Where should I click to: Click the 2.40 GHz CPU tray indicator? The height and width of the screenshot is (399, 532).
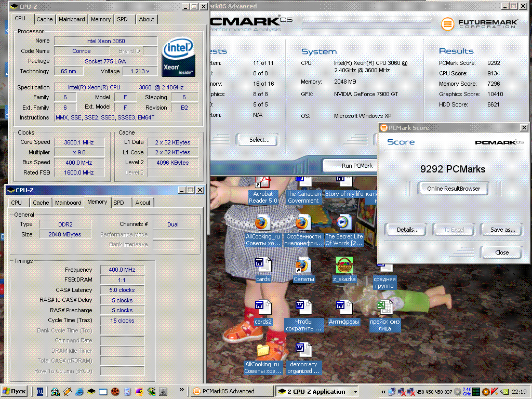click(x=467, y=392)
